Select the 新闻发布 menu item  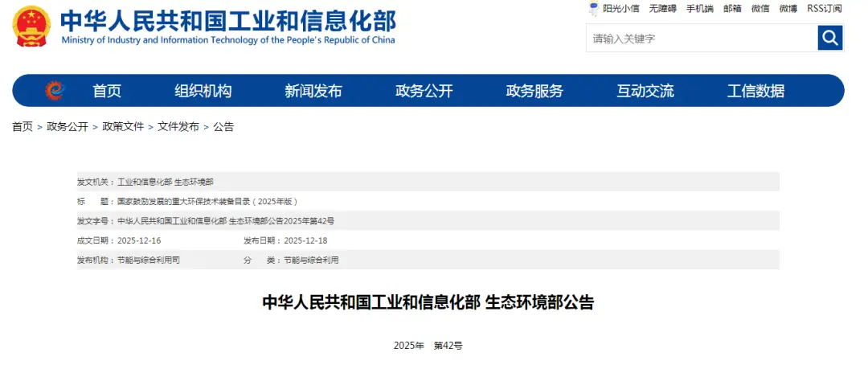click(313, 91)
